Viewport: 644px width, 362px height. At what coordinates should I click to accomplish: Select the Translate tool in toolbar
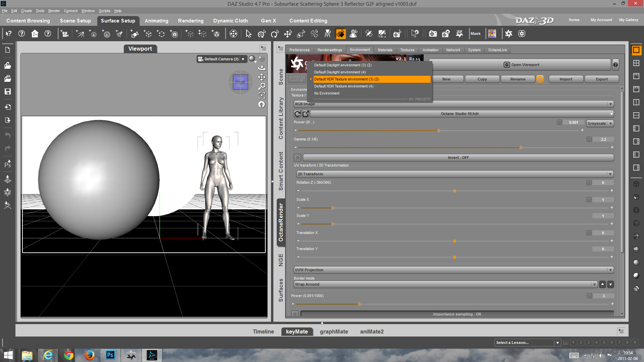point(288,34)
